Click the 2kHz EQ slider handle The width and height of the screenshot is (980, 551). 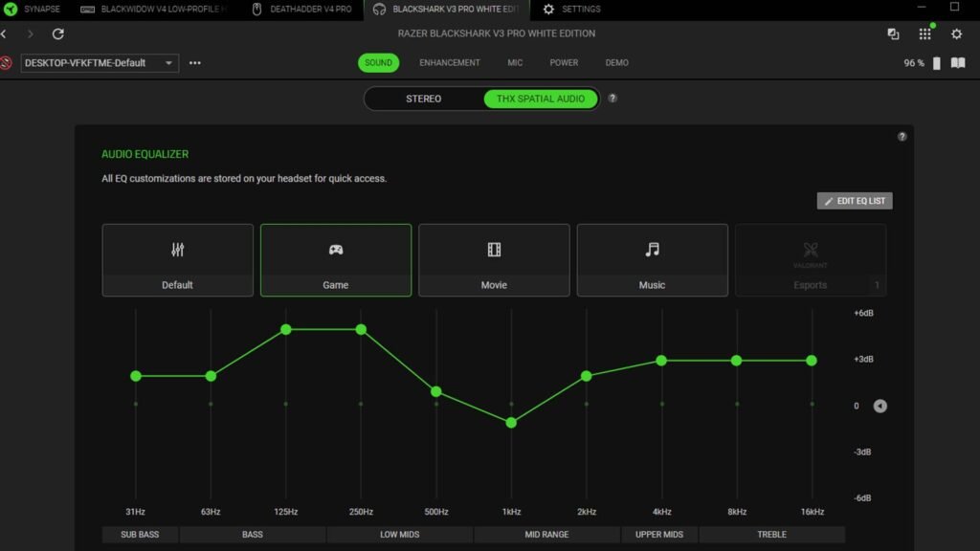pyautogui.click(x=587, y=376)
